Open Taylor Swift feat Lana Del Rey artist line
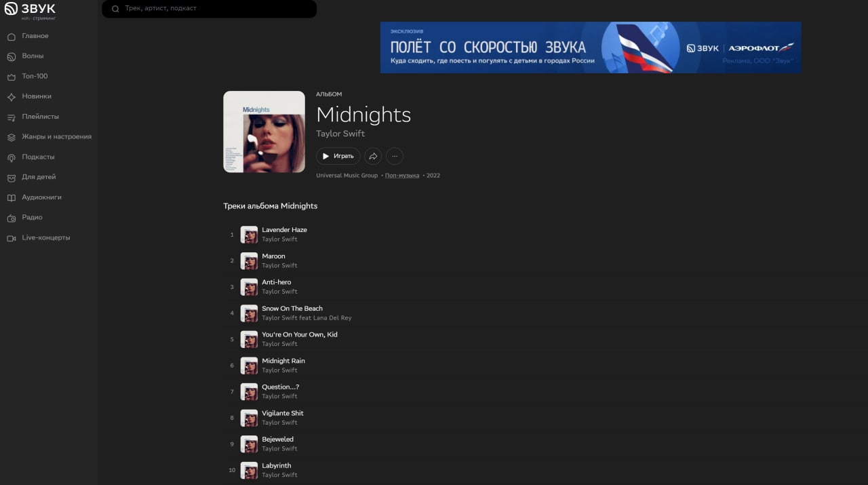This screenshot has height=485, width=868. (x=307, y=318)
